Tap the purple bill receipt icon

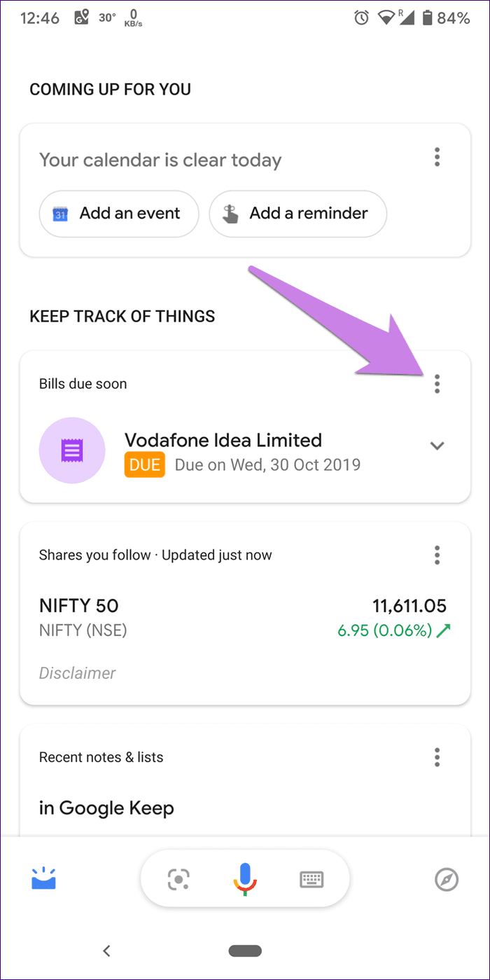coord(72,450)
